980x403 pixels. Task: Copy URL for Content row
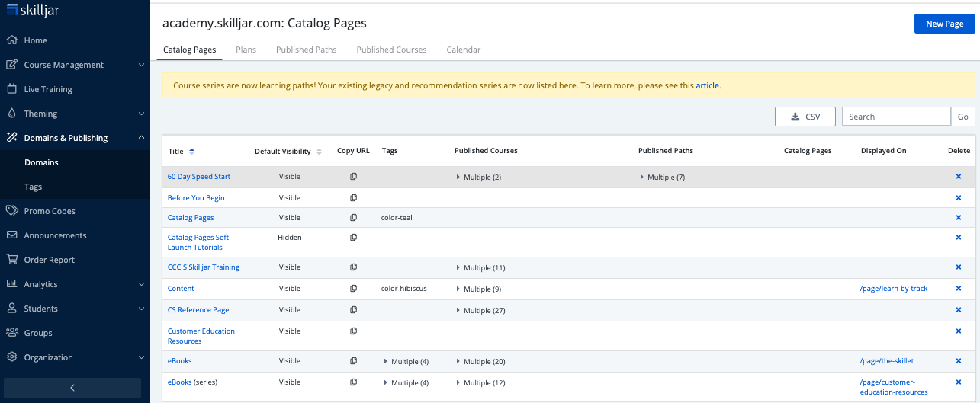[353, 289]
